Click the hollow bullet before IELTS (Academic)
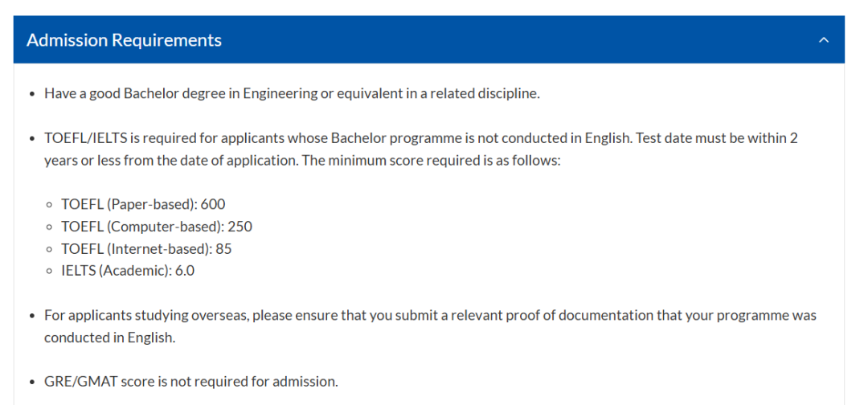The height and width of the screenshot is (405, 868). point(50,272)
